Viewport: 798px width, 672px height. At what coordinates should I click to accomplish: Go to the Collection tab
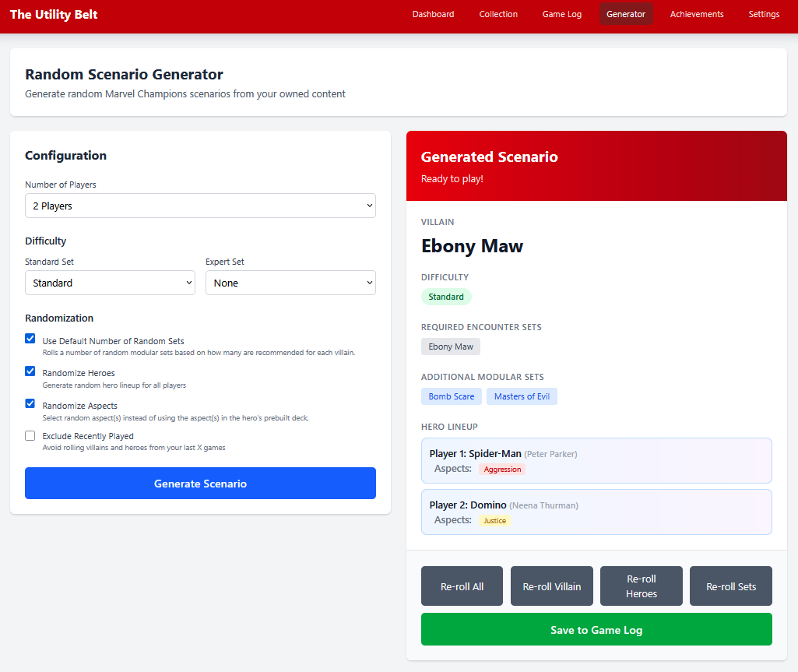pos(498,14)
